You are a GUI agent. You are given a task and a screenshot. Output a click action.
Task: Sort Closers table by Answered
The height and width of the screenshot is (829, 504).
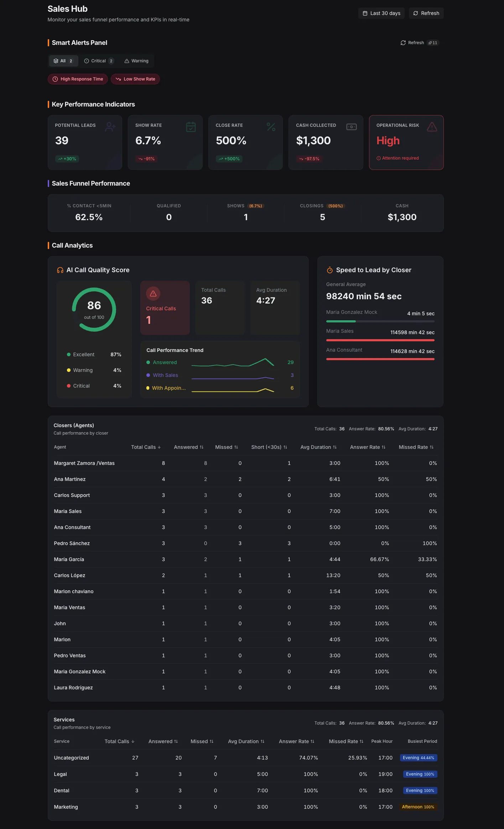click(x=188, y=447)
